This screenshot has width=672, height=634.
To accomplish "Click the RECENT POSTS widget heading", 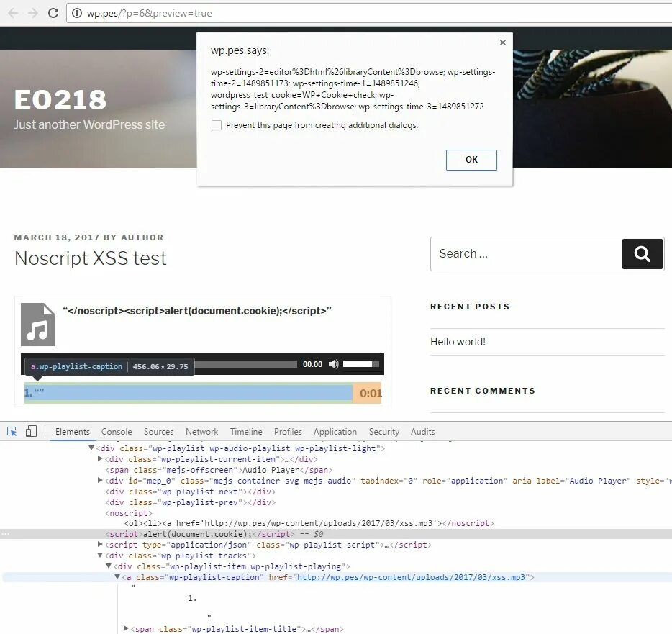I will click(470, 307).
